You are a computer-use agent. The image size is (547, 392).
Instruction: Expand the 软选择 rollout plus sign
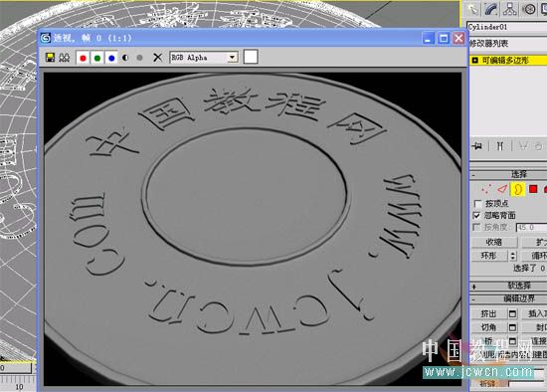point(474,287)
